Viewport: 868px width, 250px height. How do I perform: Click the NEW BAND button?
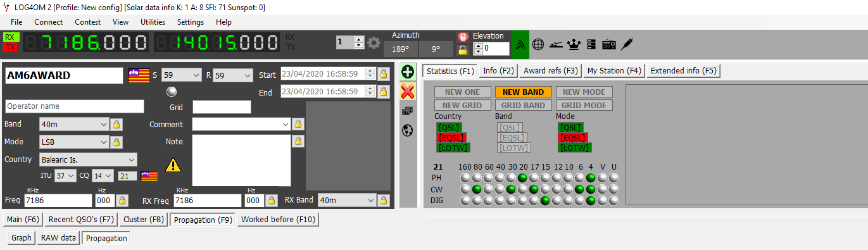(523, 92)
